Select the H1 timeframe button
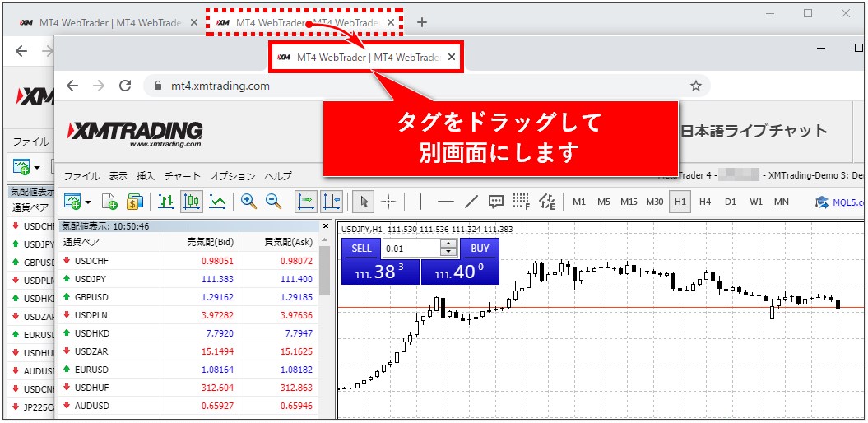Screen dimensions: 868x423 click(680, 202)
